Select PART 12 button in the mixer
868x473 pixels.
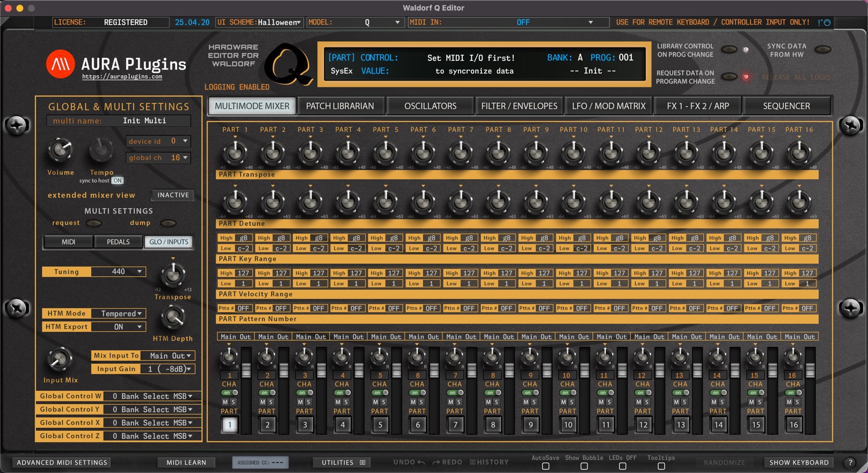tap(643, 424)
